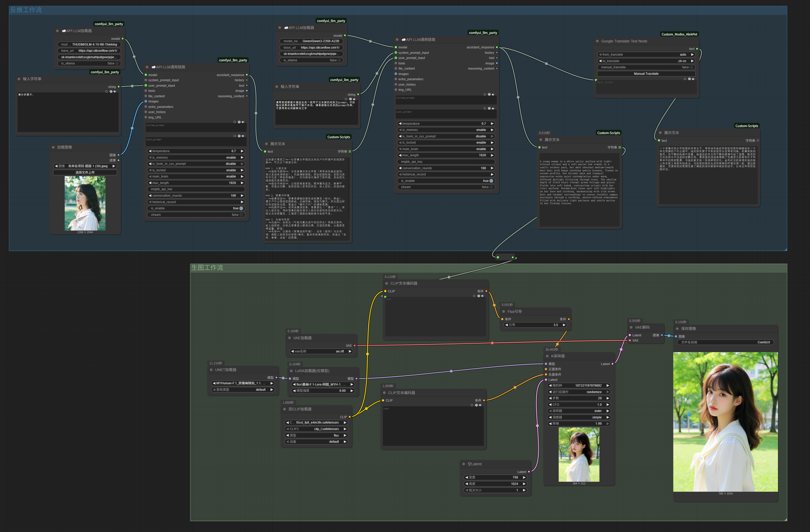
Task: Click speaker icon above Google Translate input prompt
Action: point(693,79)
